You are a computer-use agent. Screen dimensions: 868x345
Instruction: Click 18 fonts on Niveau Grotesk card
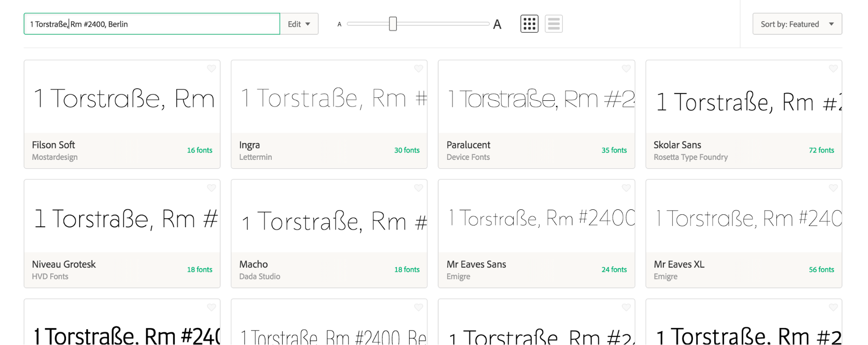(200, 270)
